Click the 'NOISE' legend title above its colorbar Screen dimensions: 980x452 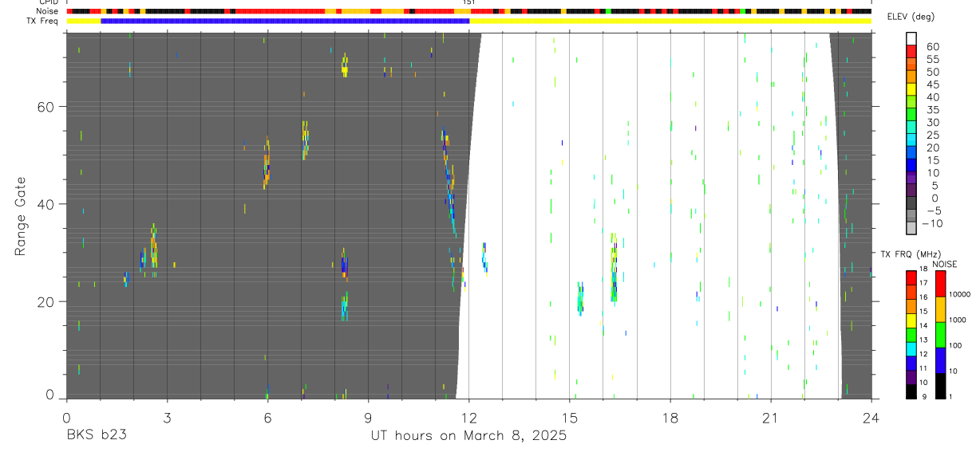944,264
